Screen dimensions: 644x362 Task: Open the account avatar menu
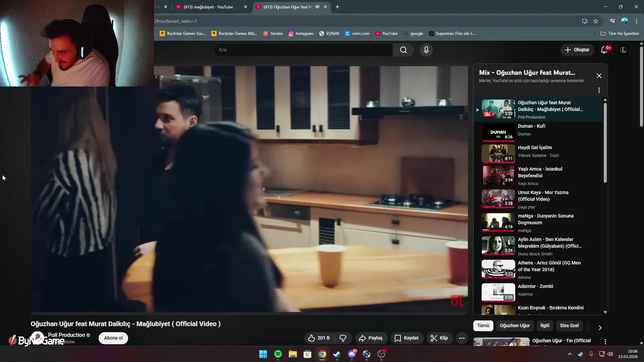point(623,50)
